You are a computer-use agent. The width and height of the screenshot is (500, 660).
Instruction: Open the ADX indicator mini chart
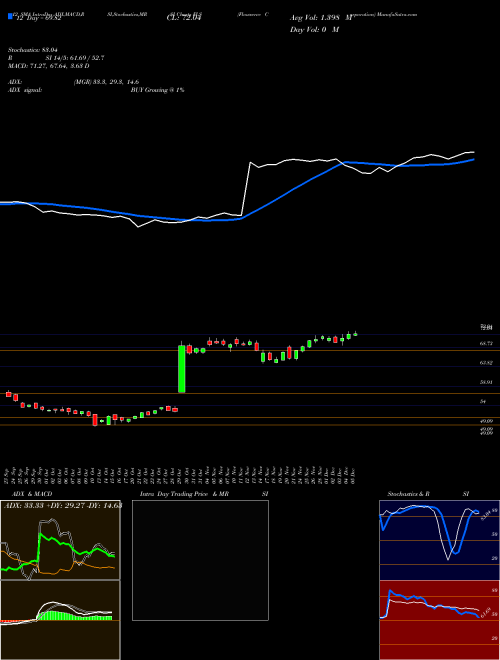click(60, 540)
